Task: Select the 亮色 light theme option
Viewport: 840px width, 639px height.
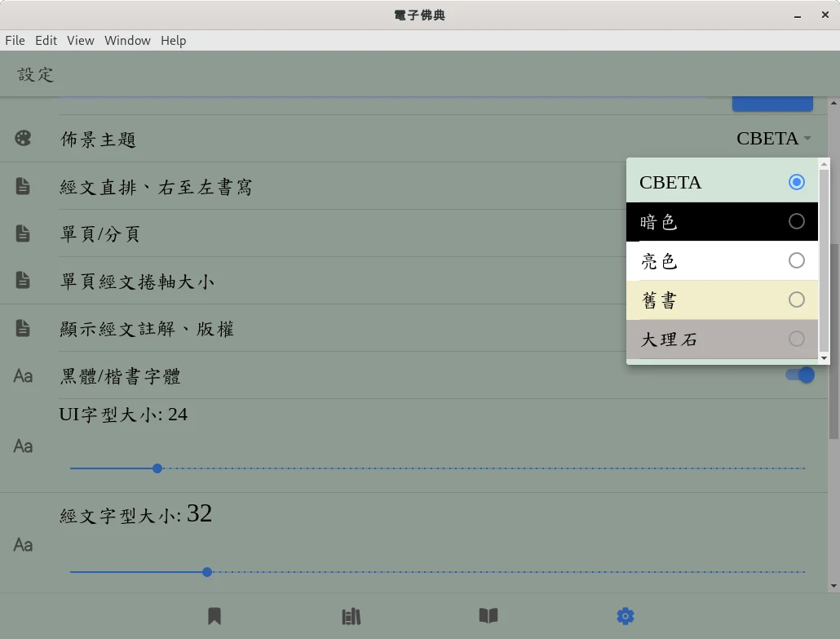Action: point(722,260)
